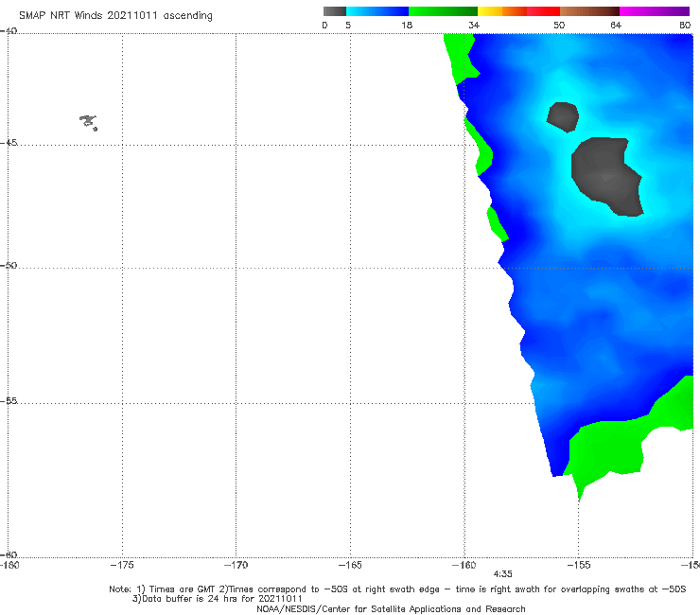Click the green segment of the color scale

[x=443, y=11]
